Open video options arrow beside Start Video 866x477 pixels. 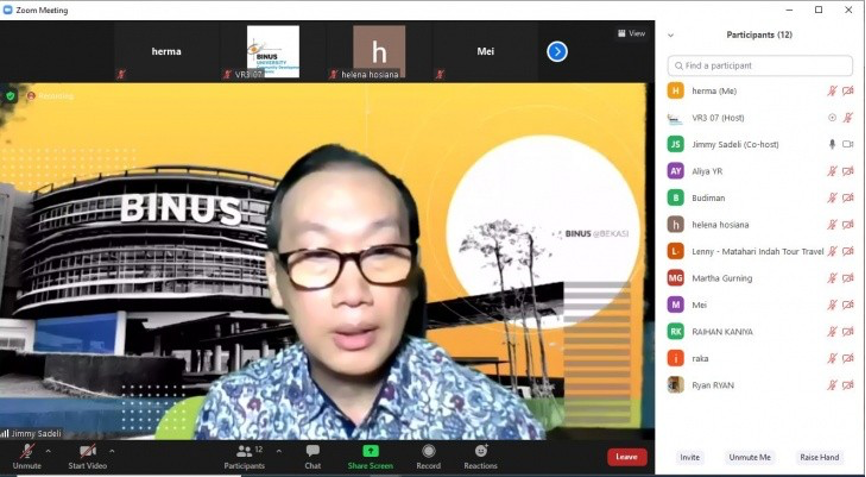(x=112, y=452)
